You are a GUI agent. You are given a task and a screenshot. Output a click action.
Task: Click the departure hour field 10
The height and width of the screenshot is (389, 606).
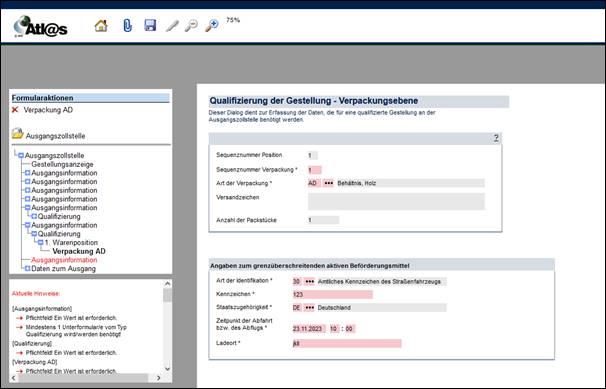click(334, 329)
